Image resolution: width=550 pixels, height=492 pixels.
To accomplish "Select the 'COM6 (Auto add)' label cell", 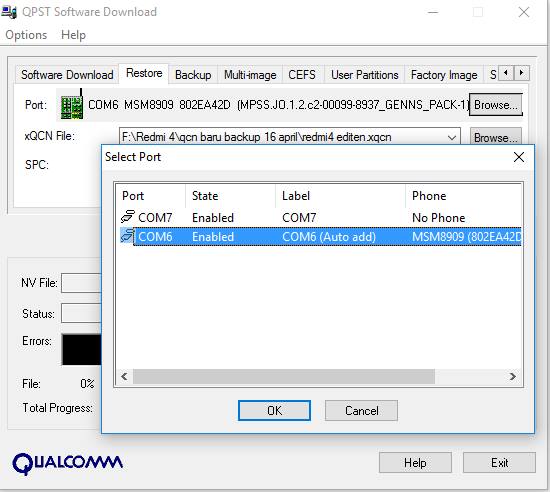I will (329, 237).
